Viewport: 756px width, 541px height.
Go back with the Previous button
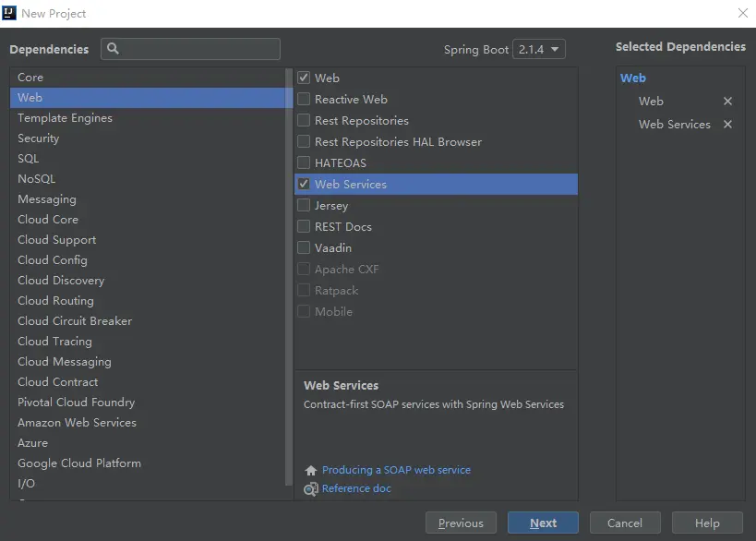[461, 523]
